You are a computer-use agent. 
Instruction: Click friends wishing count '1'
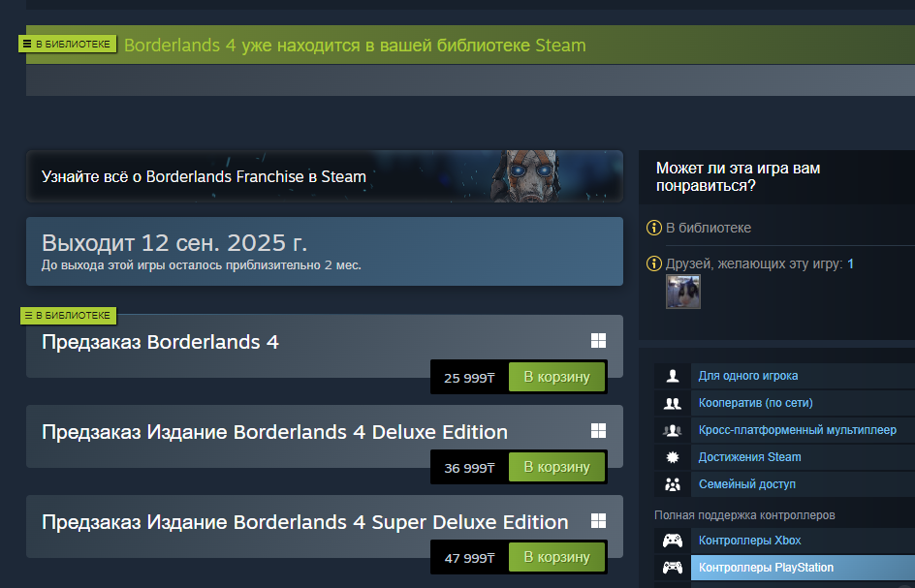click(850, 263)
